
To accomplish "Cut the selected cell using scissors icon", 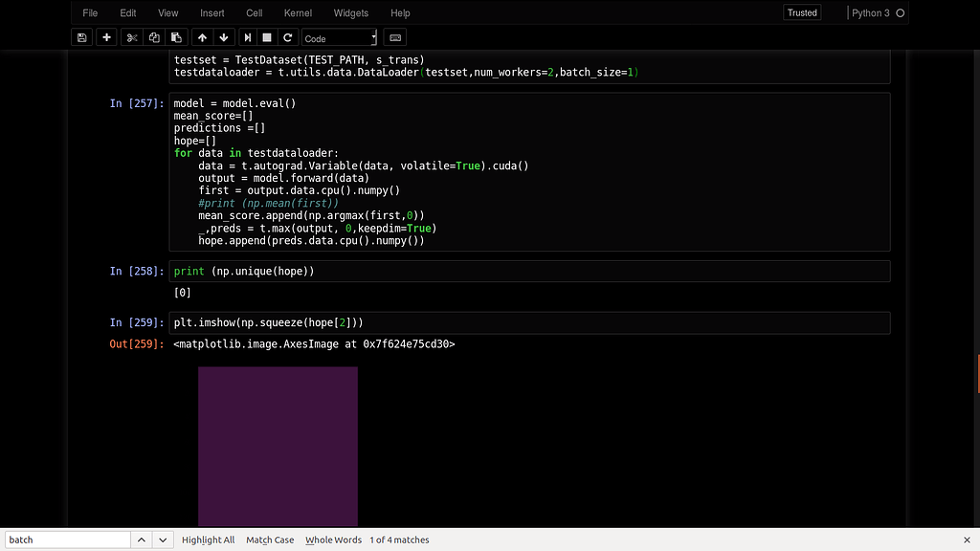I will pyautogui.click(x=132, y=37).
